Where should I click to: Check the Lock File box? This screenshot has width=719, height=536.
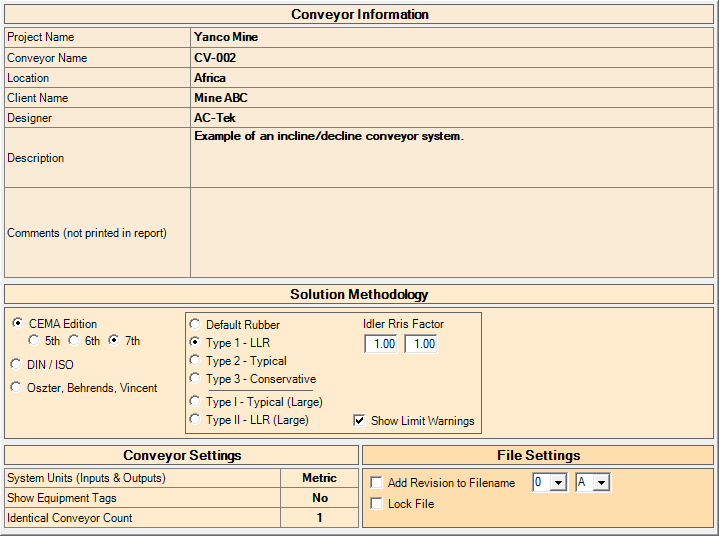point(377,504)
